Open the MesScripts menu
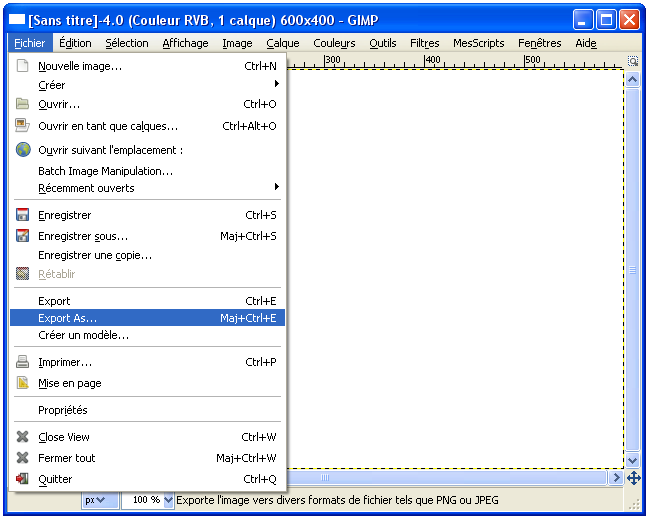This screenshot has height=517, width=646. coord(478,43)
